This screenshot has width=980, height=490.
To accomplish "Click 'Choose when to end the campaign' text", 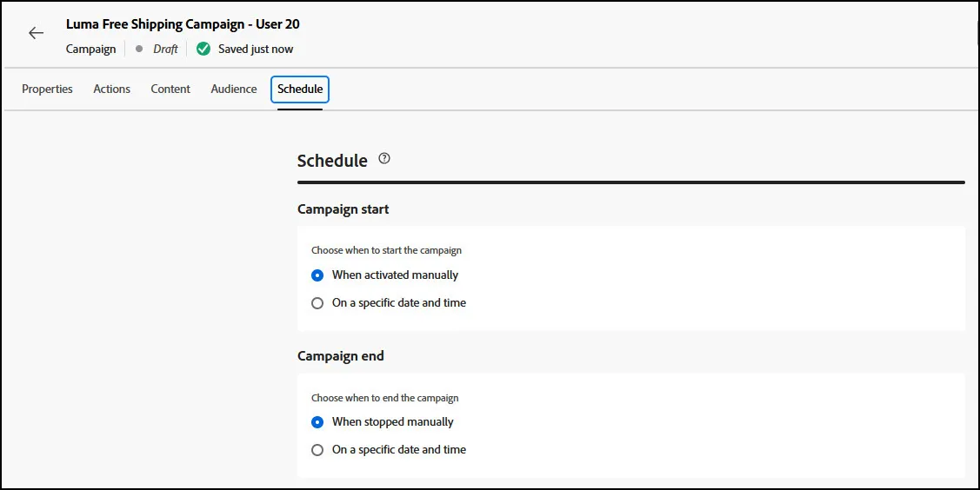I will (x=385, y=398).
